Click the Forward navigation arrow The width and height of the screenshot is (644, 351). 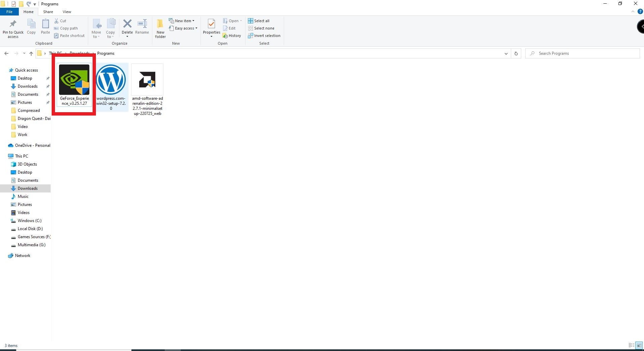pos(16,53)
